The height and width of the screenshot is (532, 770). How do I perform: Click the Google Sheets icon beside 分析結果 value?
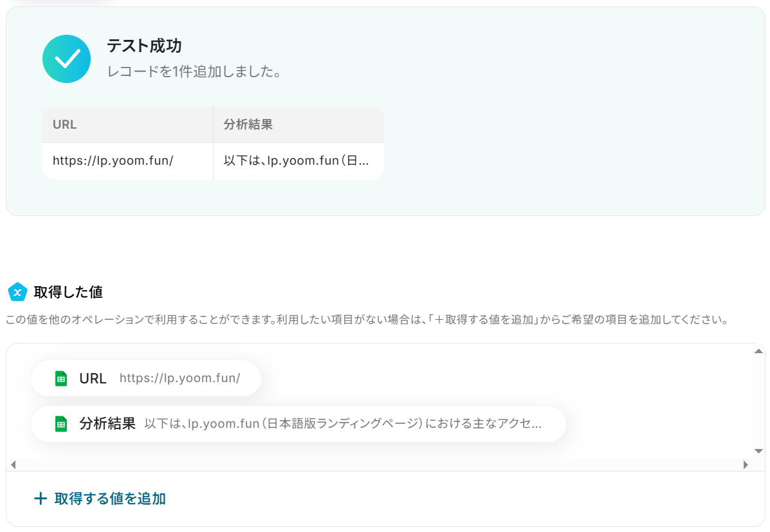pyautogui.click(x=61, y=423)
